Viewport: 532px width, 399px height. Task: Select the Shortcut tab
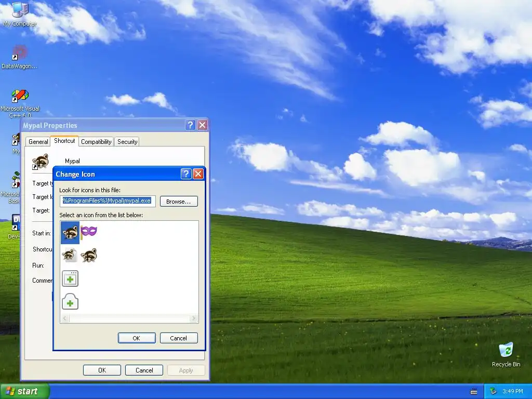tap(64, 141)
